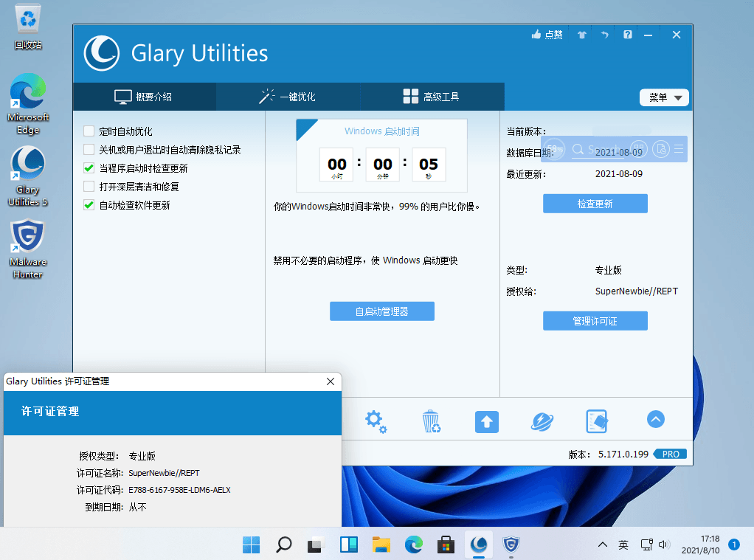The height and width of the screenshot is (560, 754).
Task: Click license code E788-6167-958E-LDM6-AELX
Action: pos(179,490)
